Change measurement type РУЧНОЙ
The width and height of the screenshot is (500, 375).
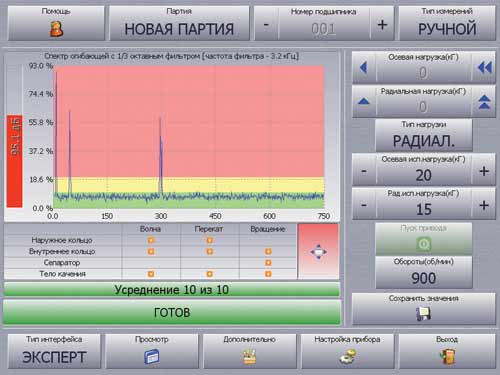click(447, 23)
